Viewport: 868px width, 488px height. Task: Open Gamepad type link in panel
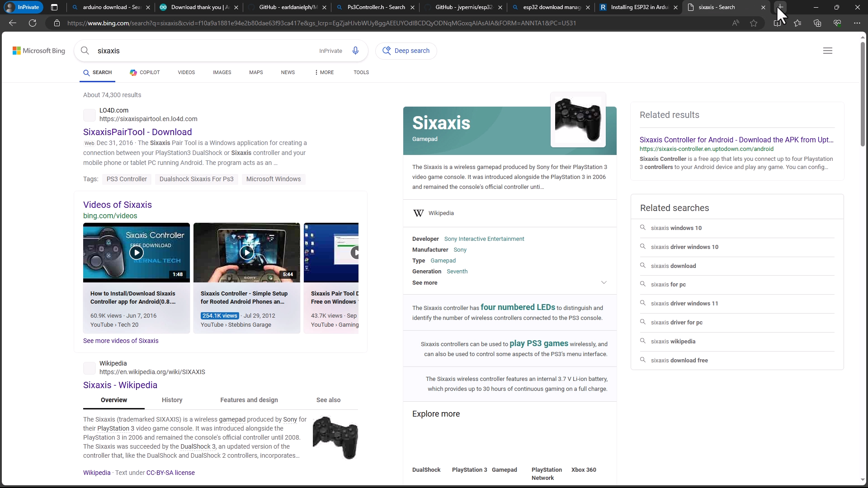point(443,261)
